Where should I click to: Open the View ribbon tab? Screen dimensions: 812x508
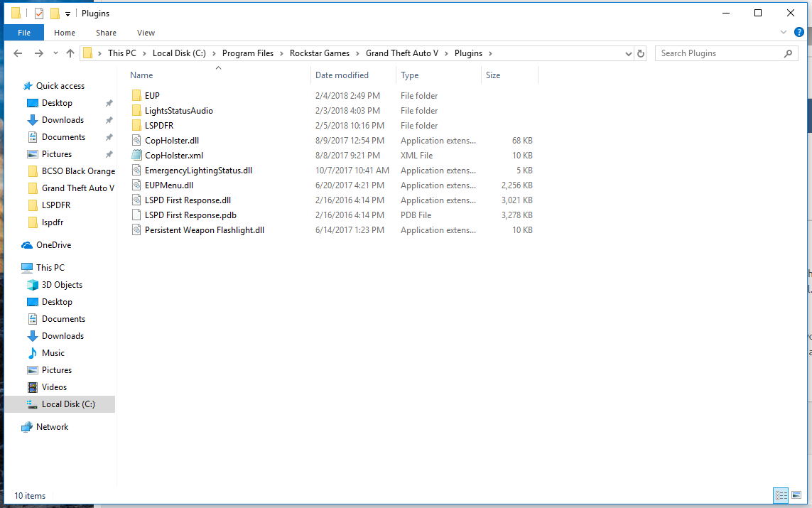click(x=146, y=33)
